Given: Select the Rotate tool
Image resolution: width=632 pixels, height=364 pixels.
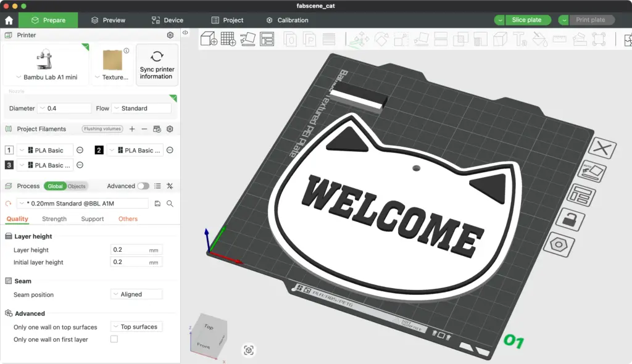Looking at the screenshot, I should click(x=381, y=39).
